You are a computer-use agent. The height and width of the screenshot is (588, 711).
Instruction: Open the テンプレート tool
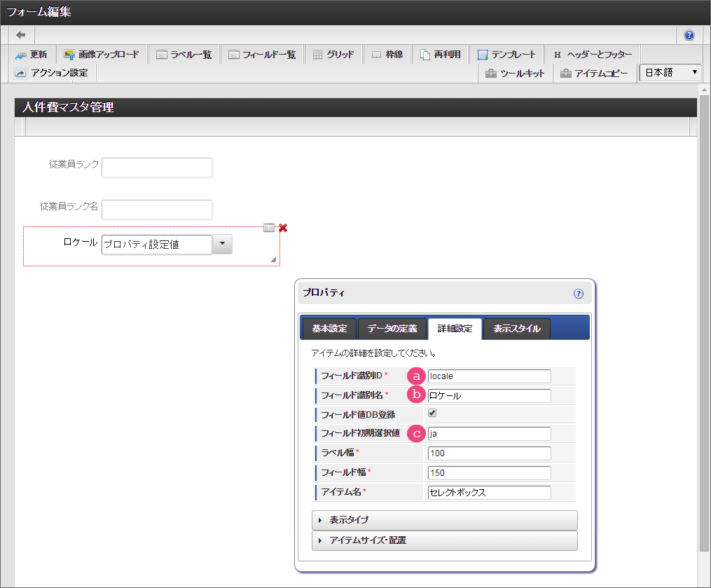(x=506, y=55)
